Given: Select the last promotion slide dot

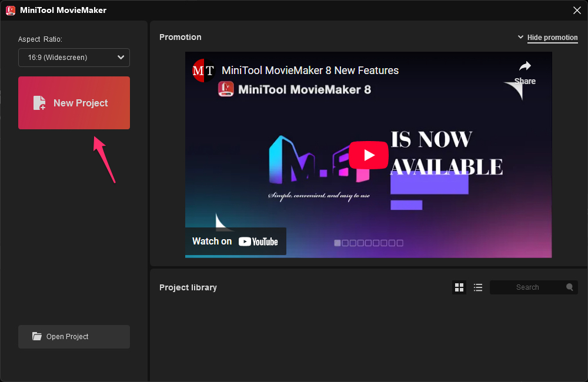Looking at the screenshot, I should 400,243.
